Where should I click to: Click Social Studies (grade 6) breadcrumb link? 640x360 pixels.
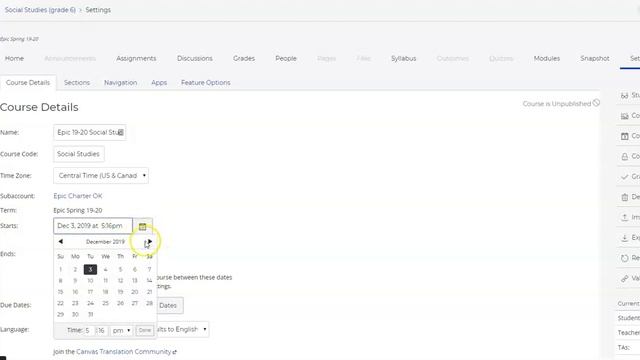coord(40,10)
